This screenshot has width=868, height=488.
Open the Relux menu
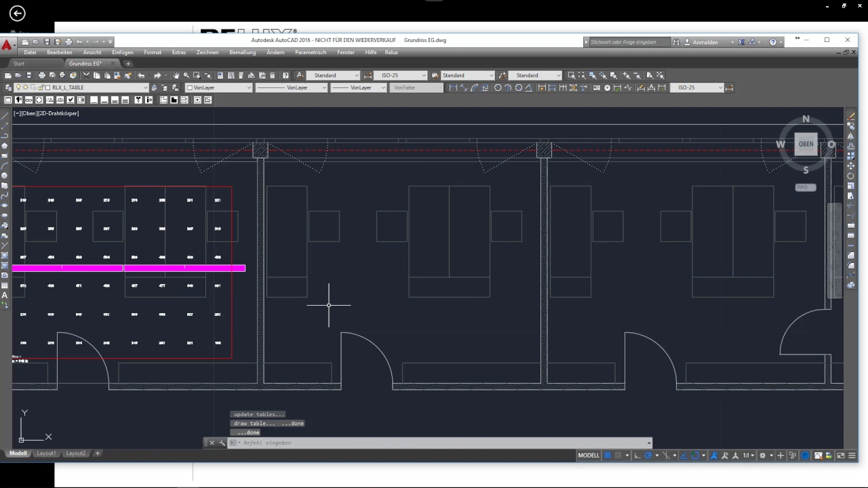click(x=391, y=52)
